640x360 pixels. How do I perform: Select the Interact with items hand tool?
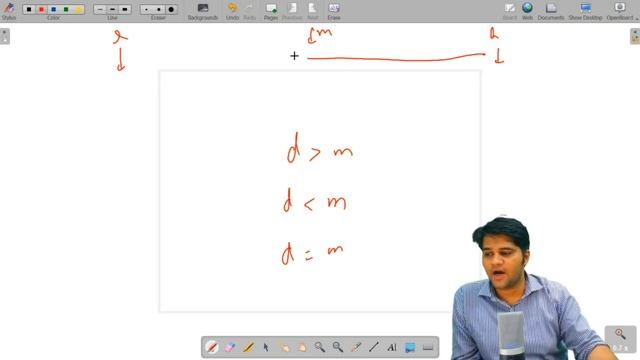coord(284,347)
